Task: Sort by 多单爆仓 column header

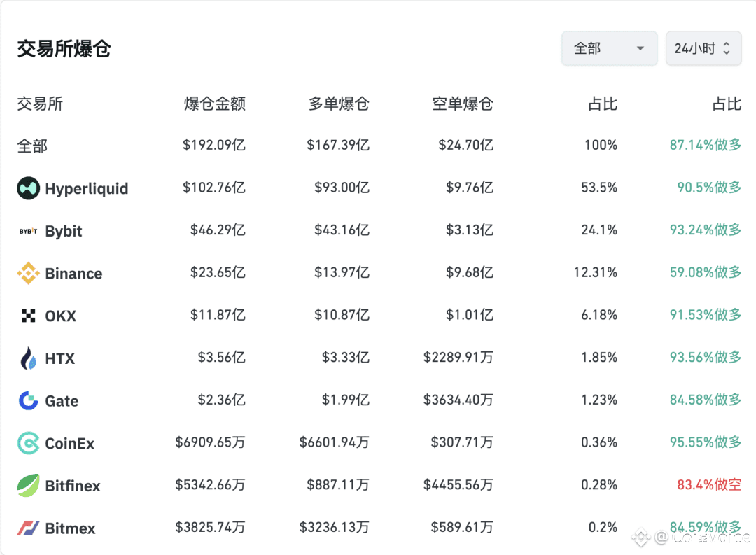Action: tap(339, 104)
